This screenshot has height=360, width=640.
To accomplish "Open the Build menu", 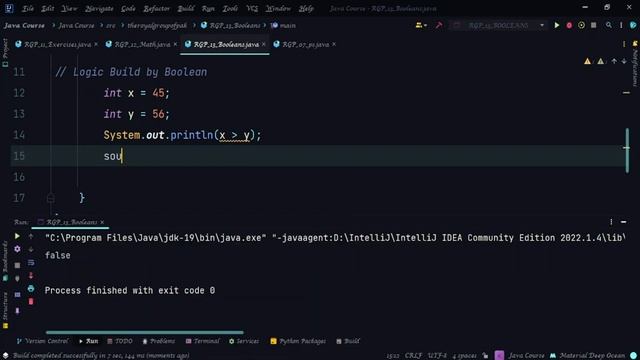I will [x=186, y=8].
